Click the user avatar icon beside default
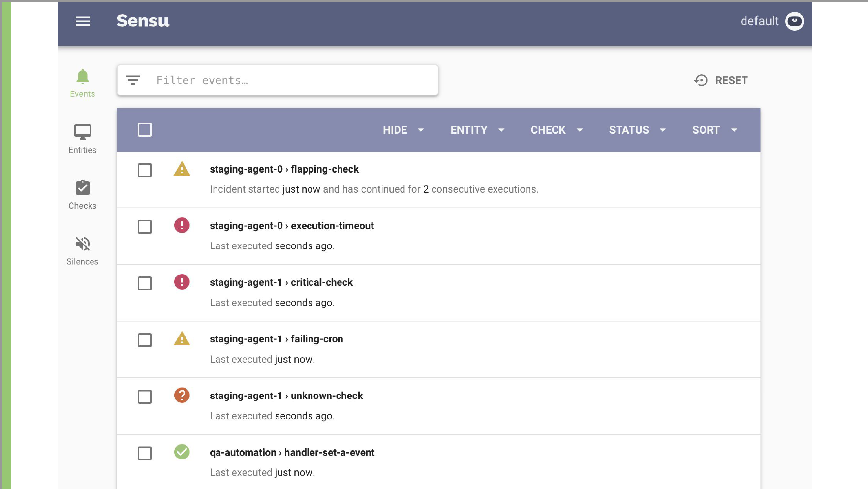The width and height of the screenshot is (868, 489). coord(794,21)
